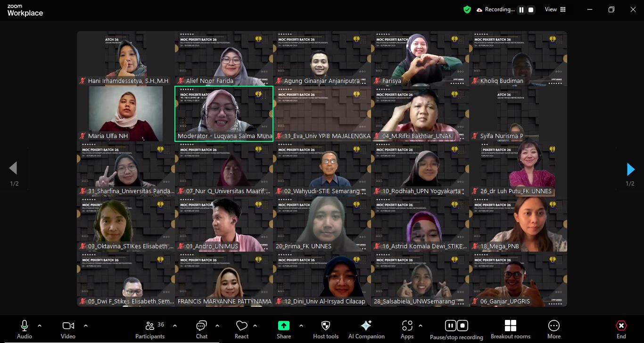Stop recording using the top bar stop button

click(531, 9)
